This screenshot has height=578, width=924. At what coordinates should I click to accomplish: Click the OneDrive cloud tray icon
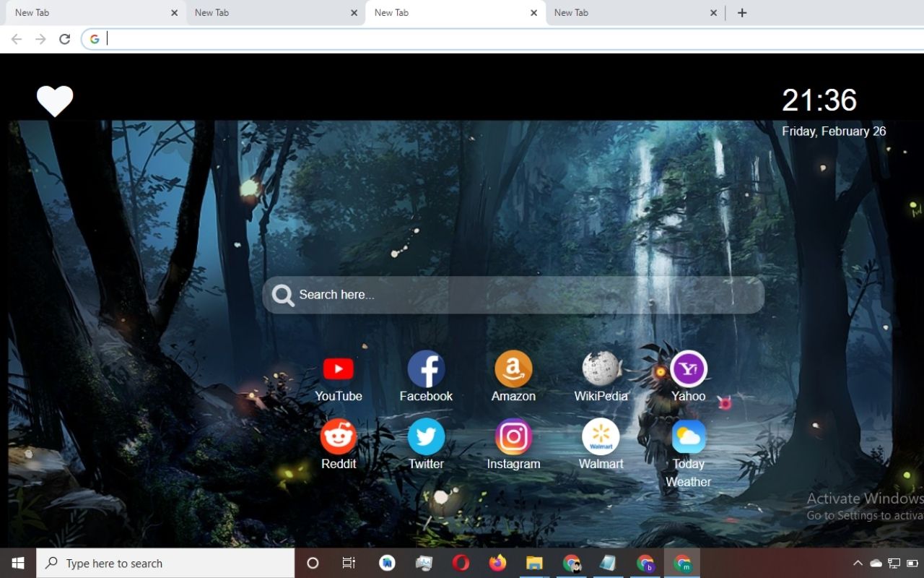pos(876,563)
